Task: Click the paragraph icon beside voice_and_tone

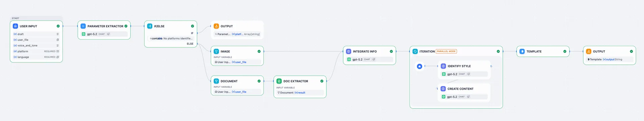Action: pos(58,45)
